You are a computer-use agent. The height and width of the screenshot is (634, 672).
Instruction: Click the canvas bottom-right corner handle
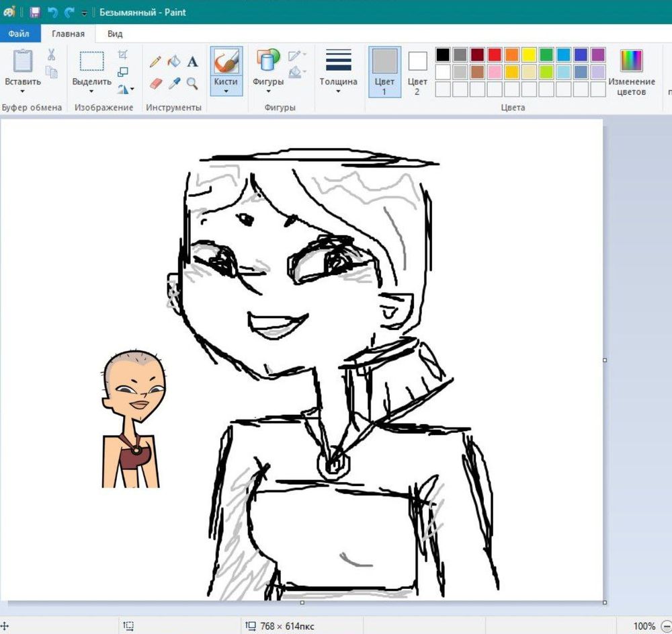tap(605, 602)
